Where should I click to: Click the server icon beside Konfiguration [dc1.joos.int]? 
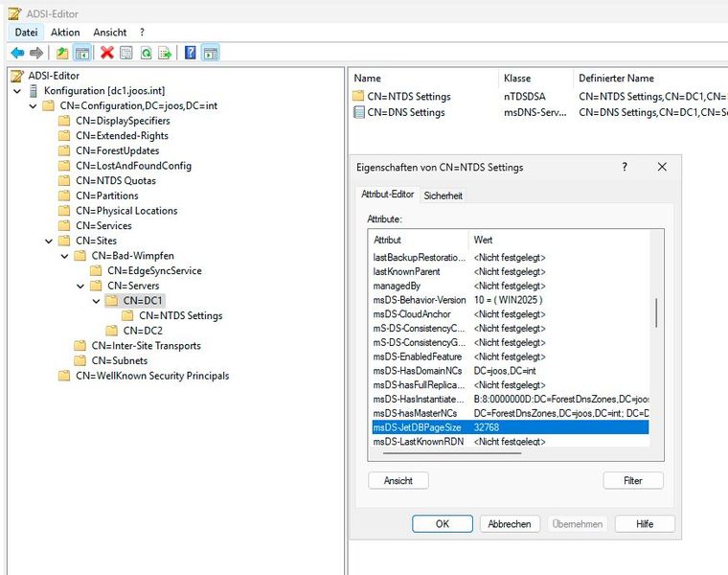tap(33, 91)
